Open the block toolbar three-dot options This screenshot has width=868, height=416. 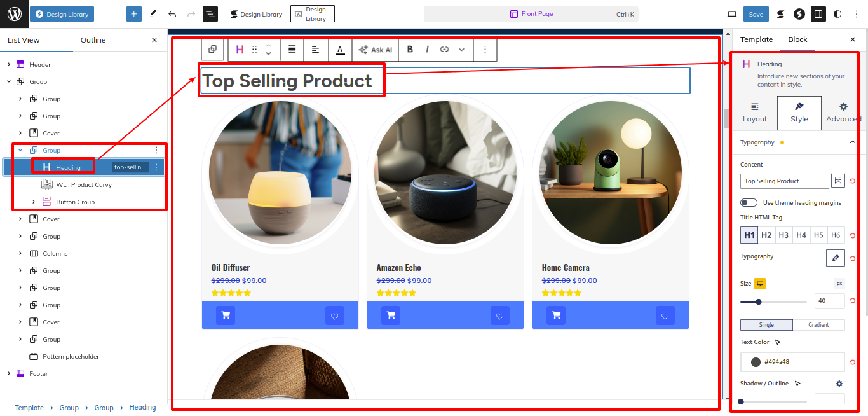tap(485, 50)
